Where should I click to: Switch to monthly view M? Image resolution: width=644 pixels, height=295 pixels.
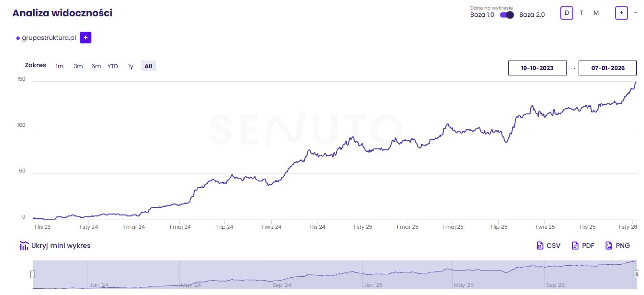click(596, 13)
